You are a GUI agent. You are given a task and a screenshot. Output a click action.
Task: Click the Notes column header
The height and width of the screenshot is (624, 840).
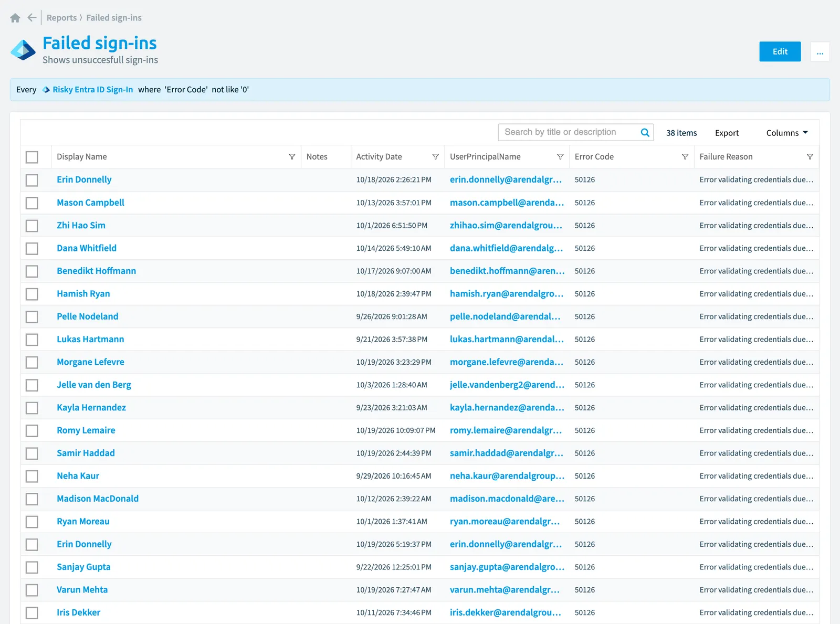[317, 157]
